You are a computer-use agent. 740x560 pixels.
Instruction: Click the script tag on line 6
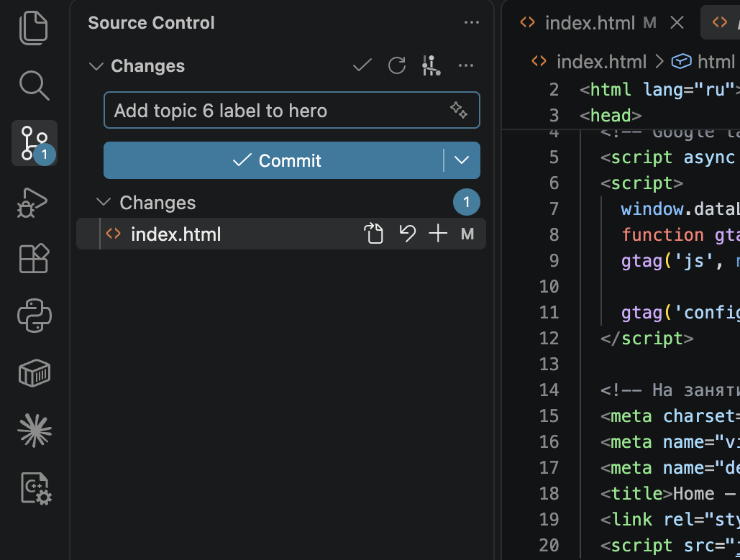641,183
